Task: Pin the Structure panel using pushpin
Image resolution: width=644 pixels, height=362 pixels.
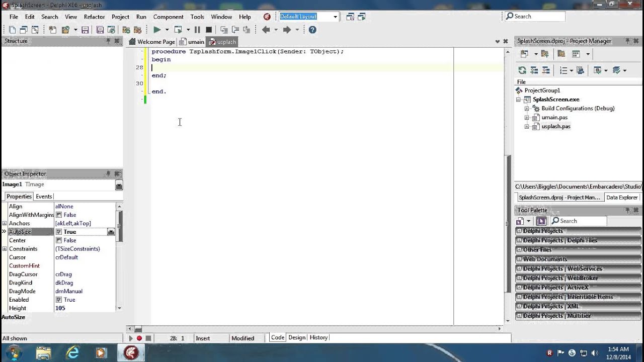Action: [x=108, y=41]
